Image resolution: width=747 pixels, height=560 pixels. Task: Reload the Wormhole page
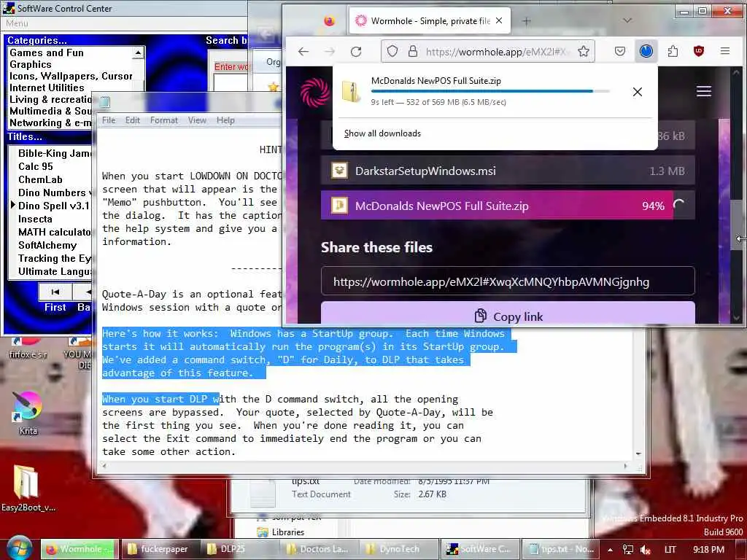[356, 52]
